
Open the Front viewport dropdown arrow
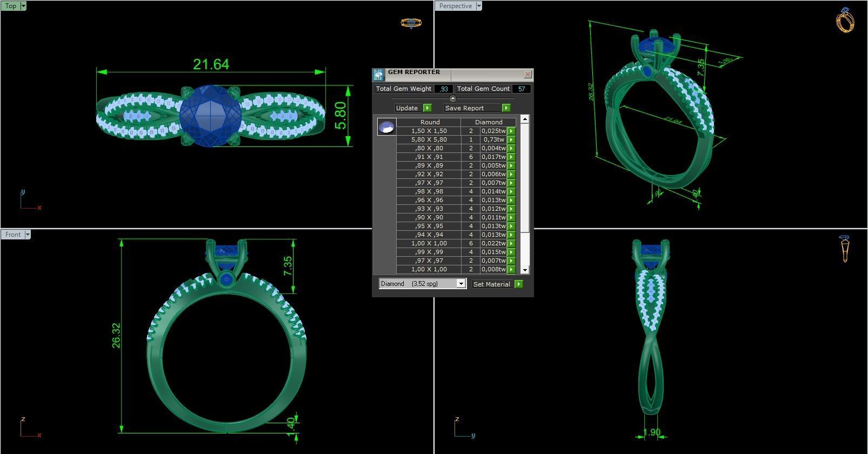click(28, 234)
